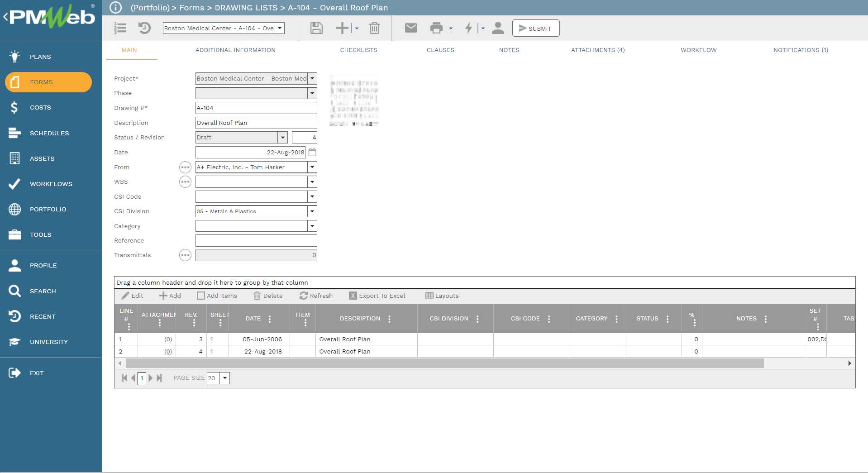Open the Page Size dropdown
Screen dimensions: 868x473
click(225, 378)
